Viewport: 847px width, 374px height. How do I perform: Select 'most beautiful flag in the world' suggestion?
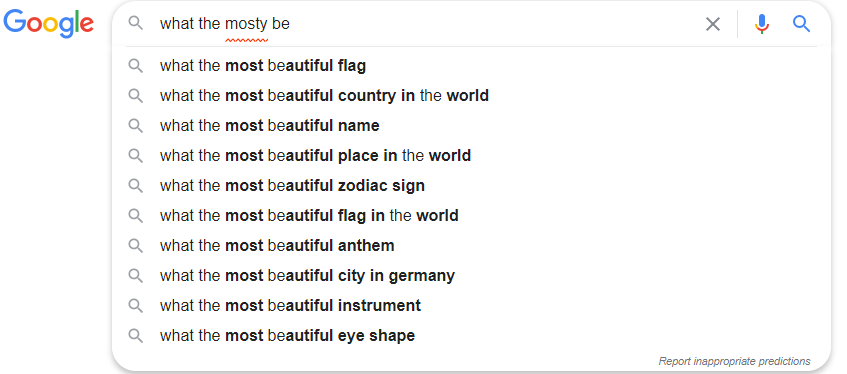[x=471, y=216]
